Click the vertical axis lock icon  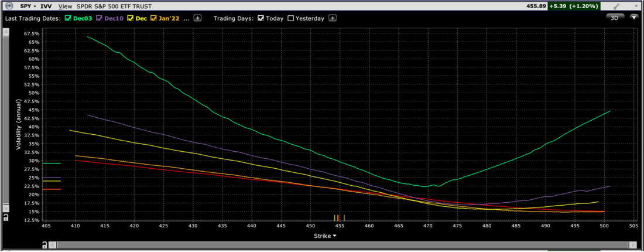[x=6, y=218]
